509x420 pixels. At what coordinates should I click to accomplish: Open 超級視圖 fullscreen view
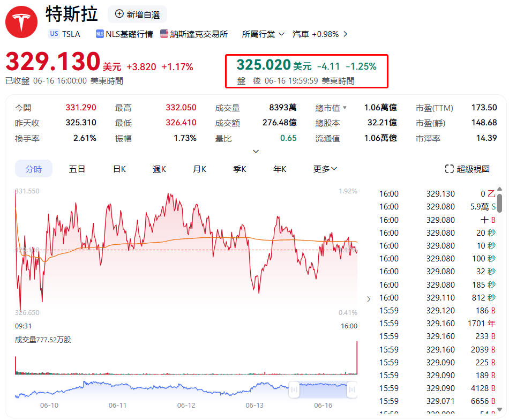click(x=467, y=169)
